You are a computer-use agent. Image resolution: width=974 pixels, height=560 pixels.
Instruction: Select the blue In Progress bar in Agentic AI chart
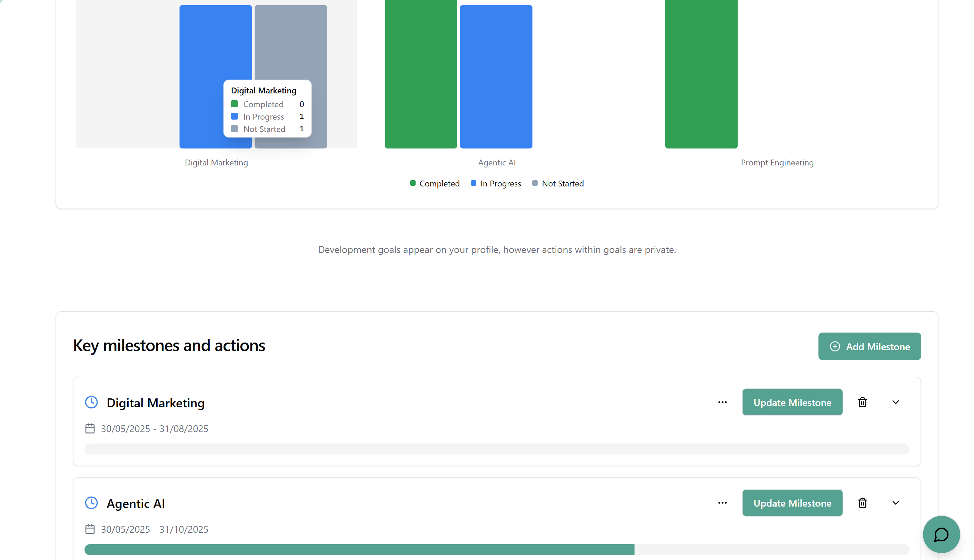click(x=496, y=77)
